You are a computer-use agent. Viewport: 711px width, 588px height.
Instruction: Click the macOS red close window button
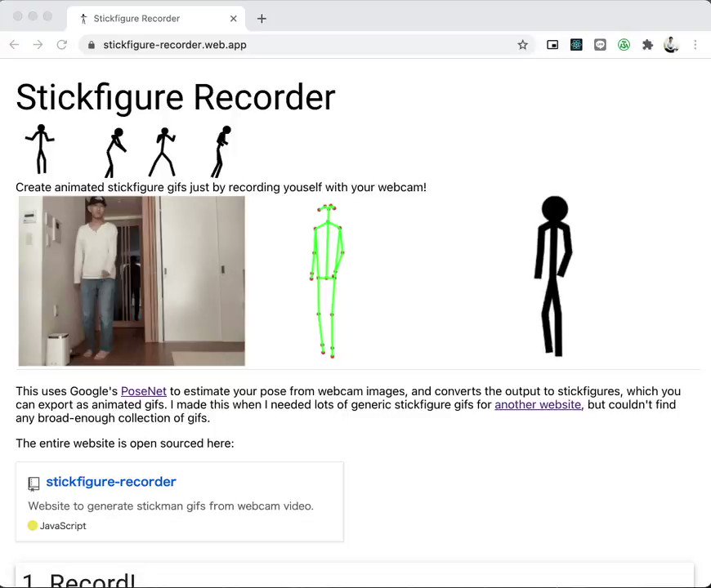pyautogui.click(x=18, y=16)
